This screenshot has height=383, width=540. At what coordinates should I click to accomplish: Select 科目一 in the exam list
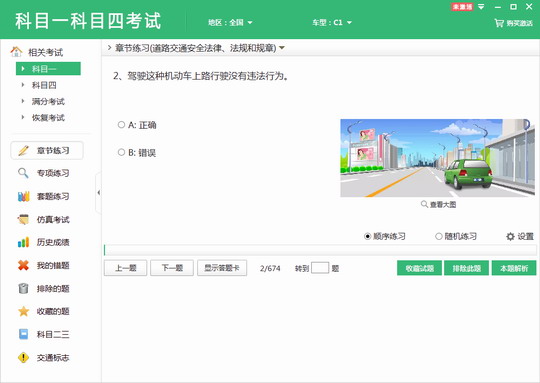48,69
